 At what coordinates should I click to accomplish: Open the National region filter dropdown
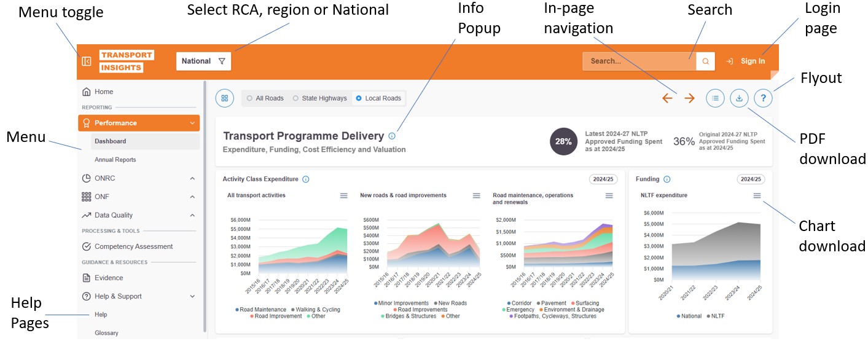(x=203, y=61)
